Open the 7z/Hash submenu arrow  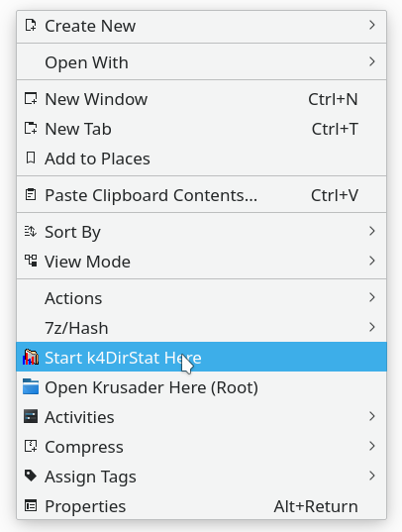tap(372, 327)
